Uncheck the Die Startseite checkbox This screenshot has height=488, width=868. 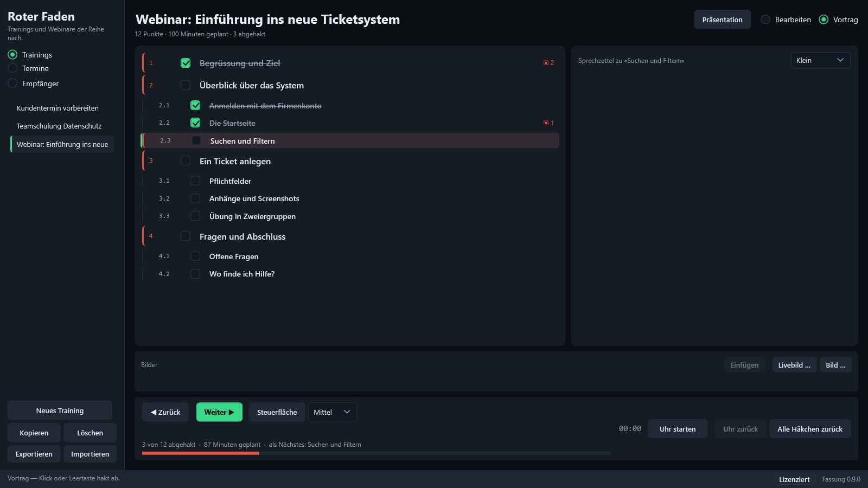tap(195, 123)
